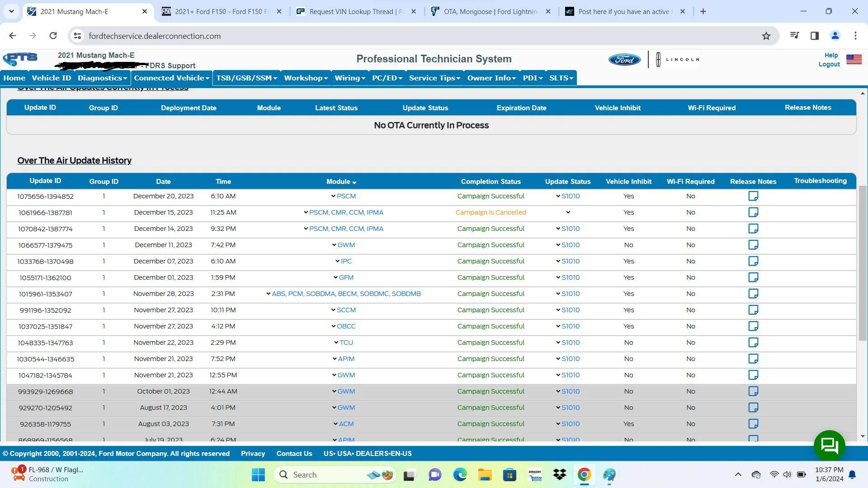Expand module list for the cancelled campaign row

306,212
